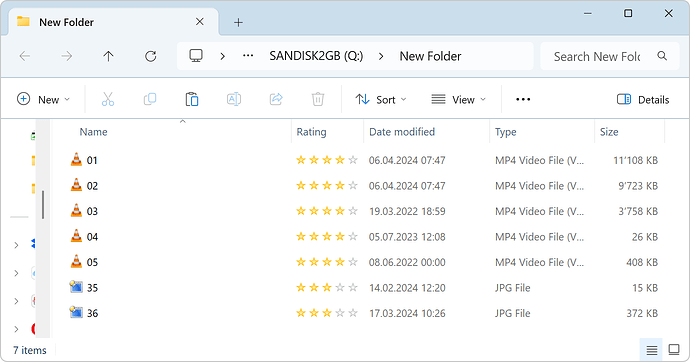Viewport: 690px width, 362px height.
Task: Select the New Folder tab
Action: [x=114, y=22]
